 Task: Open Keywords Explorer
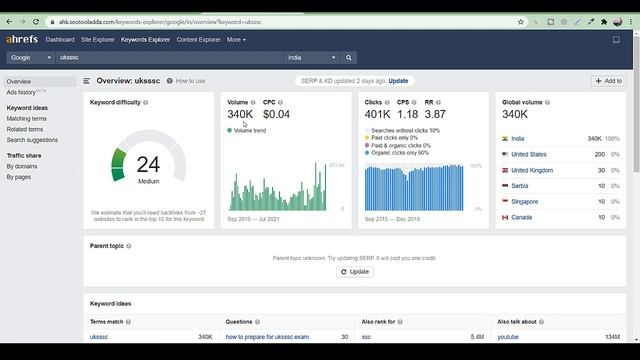145,40
